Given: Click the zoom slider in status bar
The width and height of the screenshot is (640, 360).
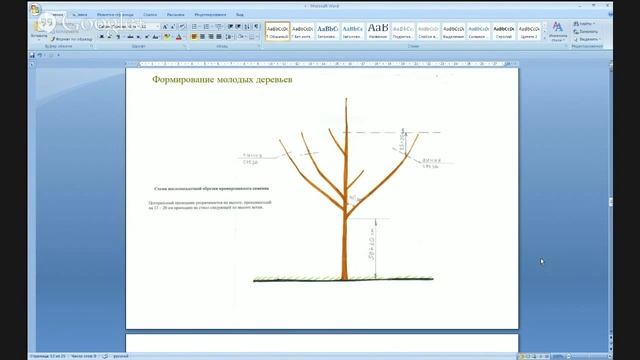Looking at the screenshot, I should [588, 356].
